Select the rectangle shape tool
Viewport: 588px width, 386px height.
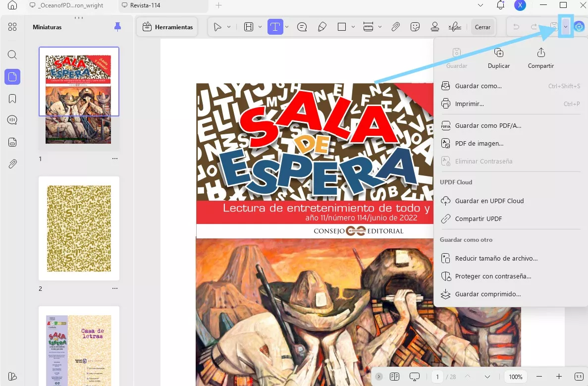pyautogui.click(x=342, y=27)
